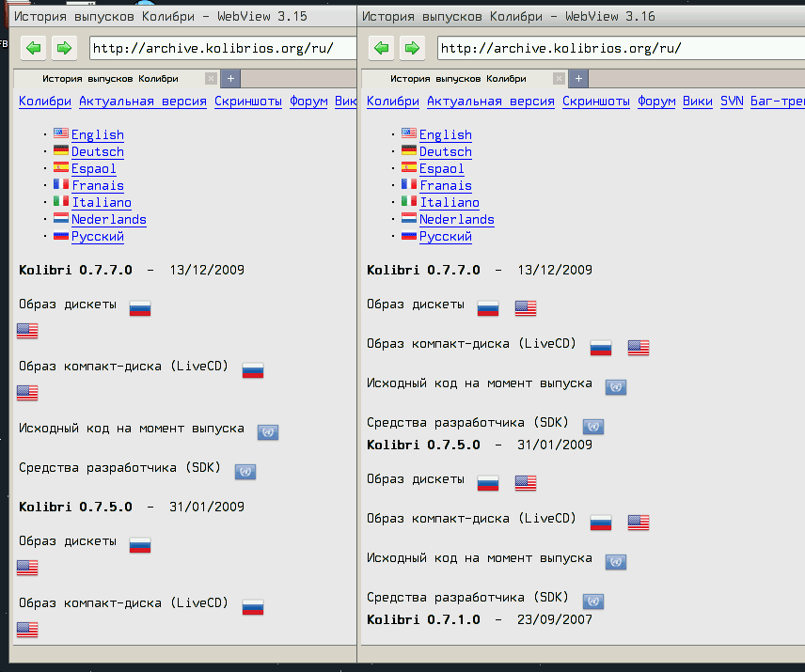Select the page tab in WebView 3.16
Image resolution: width=805 pixels, height=672 pixels.
pyautogui.click(x=458, y=79)
